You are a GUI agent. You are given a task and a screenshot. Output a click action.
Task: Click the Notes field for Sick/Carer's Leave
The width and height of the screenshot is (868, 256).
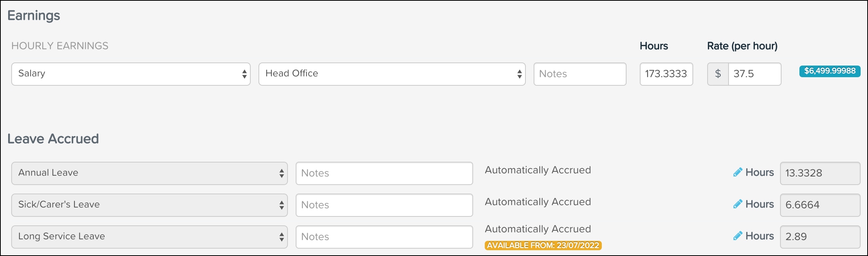(x=384, y=205)
